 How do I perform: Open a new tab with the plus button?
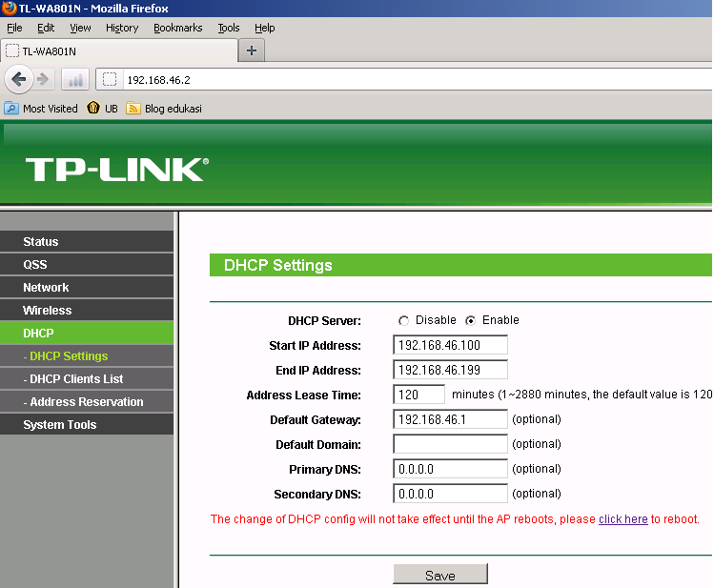click(x=252, y=51)
